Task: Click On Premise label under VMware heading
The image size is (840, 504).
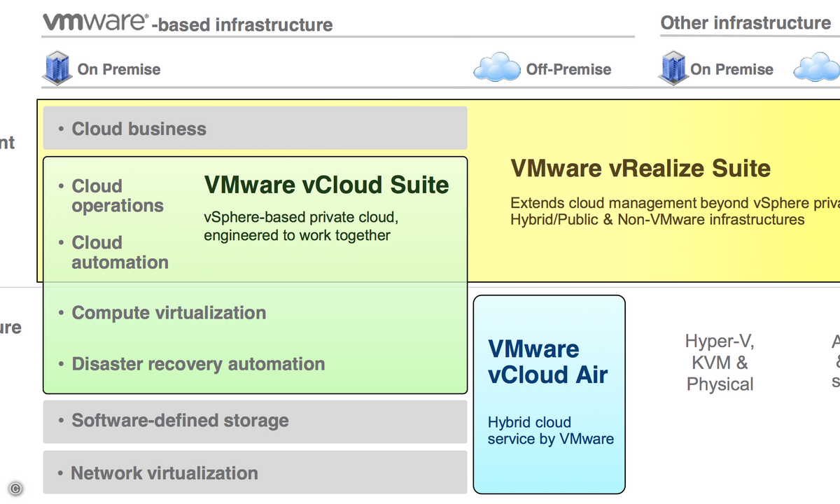Action: tap(119, 69)
